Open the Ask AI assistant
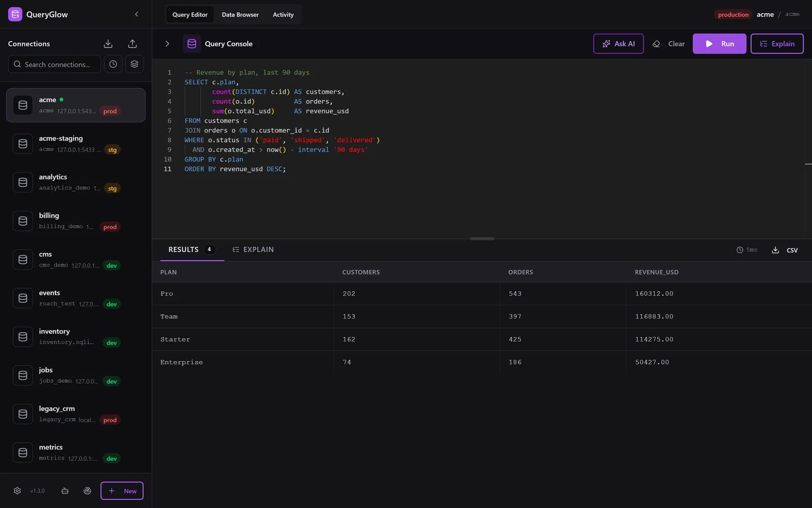The height and width of the screenshot is (508, 812). coord(618,44)
